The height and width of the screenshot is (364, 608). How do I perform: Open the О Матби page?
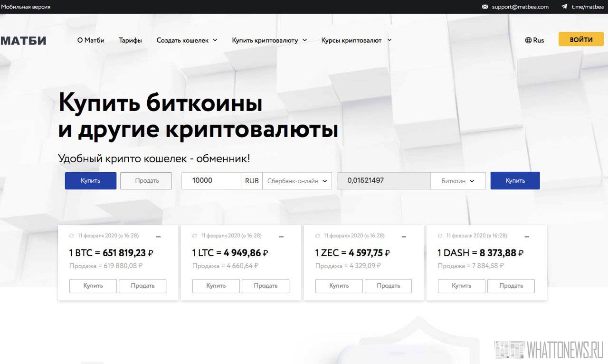point(90,40)
